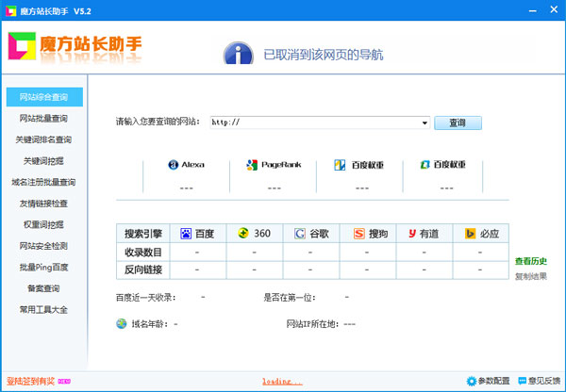This screenshot has width=566, height=392.
Task: Click the 收录数目 row label
Action: point(143,253)
